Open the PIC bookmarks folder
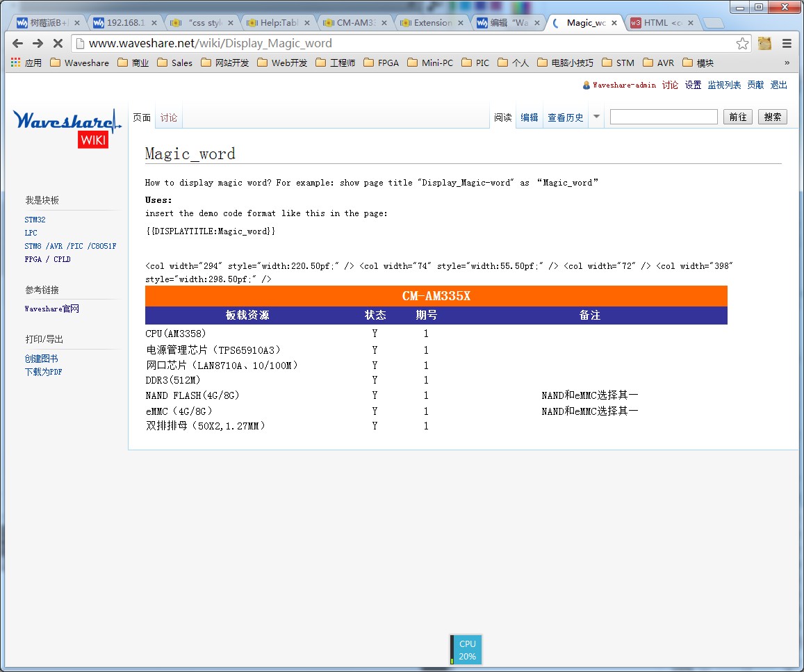 [475, 63]
